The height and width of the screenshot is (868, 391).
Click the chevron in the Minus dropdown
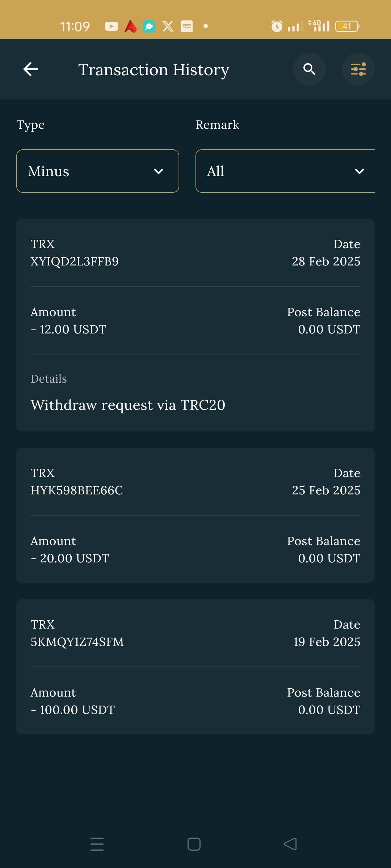(x=159, y=171)
